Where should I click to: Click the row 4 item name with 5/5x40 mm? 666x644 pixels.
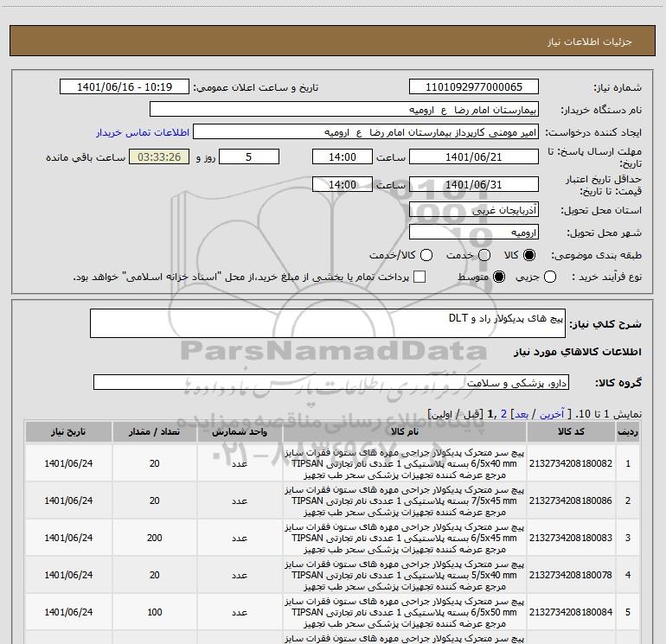pos(405,575)
